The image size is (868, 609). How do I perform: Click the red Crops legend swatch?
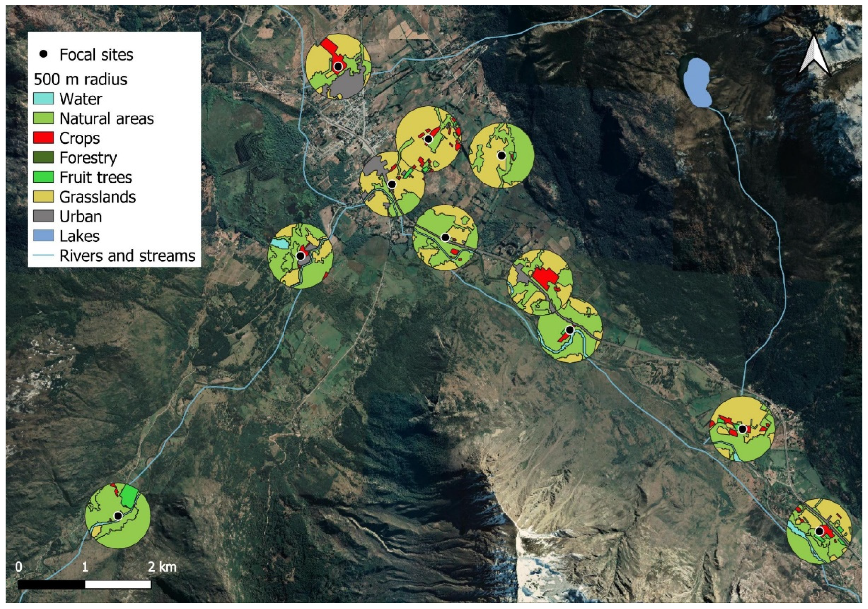click(x=43, y=138)
